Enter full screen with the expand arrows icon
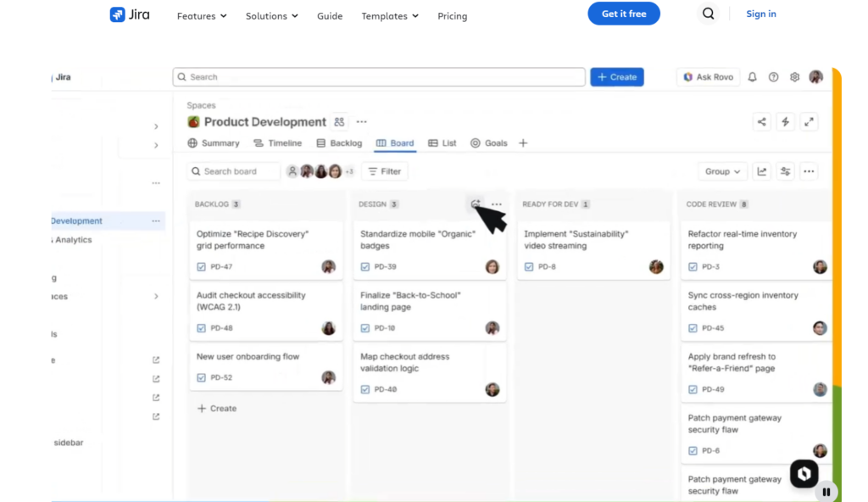Image resolution: width=868 pixels, height=502 pixels. click(810, 122)
